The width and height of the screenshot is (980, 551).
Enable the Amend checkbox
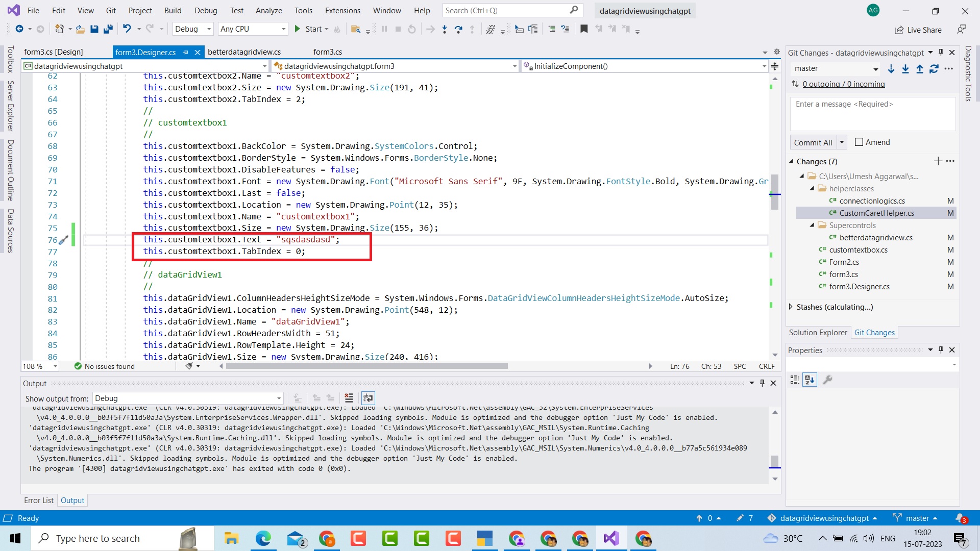click(x=859, y=142)
